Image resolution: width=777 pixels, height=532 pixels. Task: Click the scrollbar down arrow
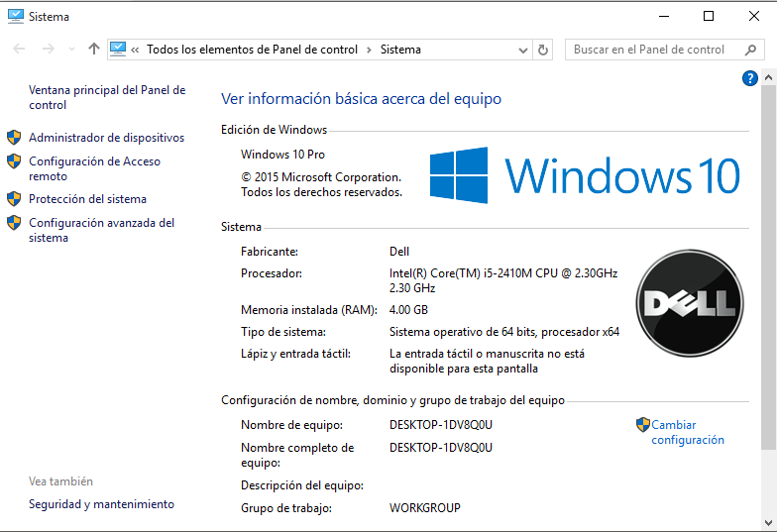[x=769, y=523]
